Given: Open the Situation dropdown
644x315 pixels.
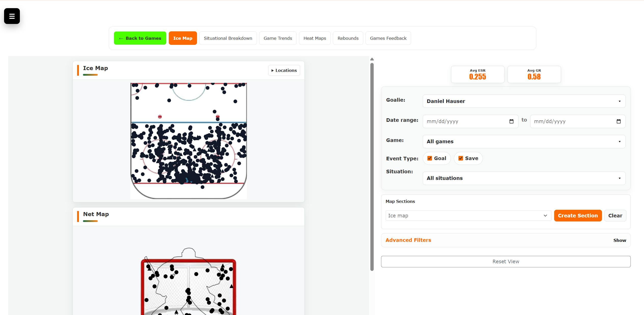Looking at the screenshot, I should [524, 178].
